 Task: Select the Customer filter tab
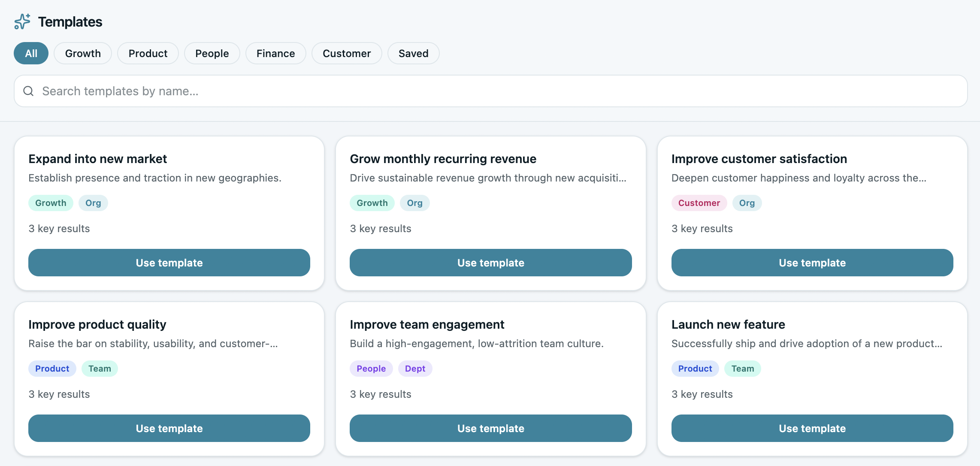coord(347,53)
